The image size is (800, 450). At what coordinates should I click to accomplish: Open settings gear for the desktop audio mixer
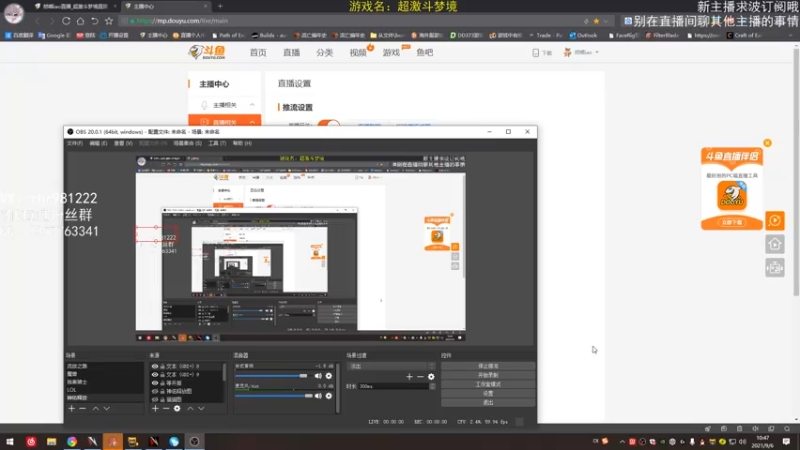(x=329, y=376)
